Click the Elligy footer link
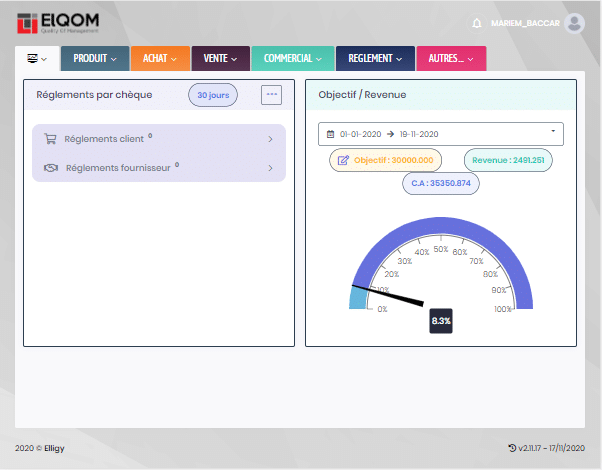The width and height of the screenshot is (602, 470). (x=54, y=448)
